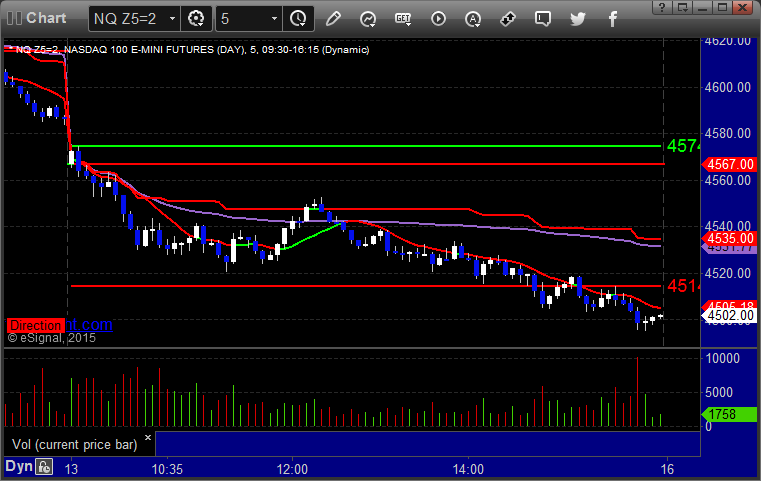Click the link/pin windows icon
The width and height of the screenshot is (761, 481).
coord(508,19)
